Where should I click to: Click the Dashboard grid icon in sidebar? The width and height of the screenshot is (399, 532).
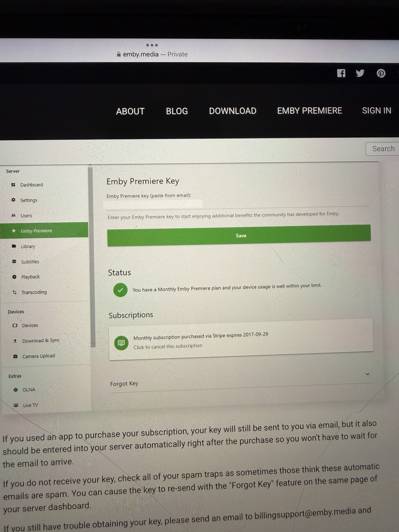(x=13, y=185)
